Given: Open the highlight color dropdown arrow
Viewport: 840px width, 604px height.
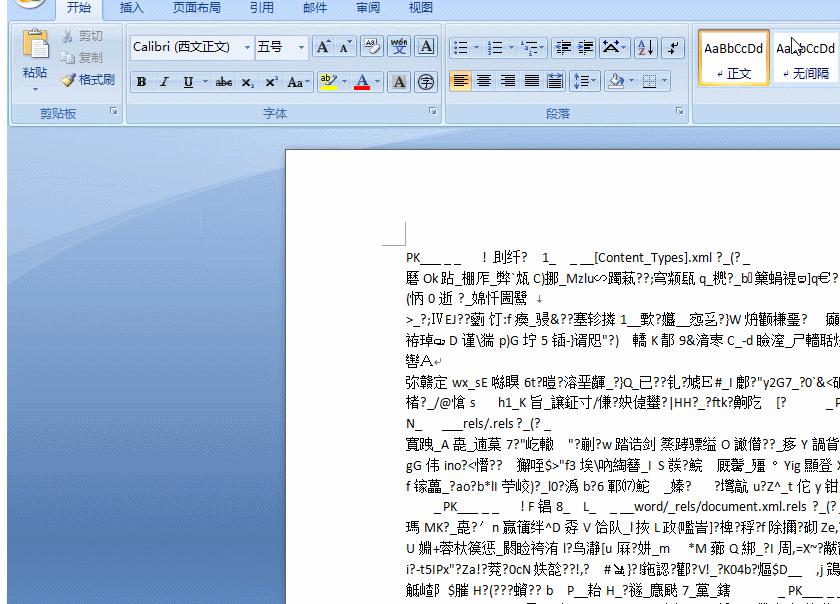Looking at the screenshot, I should tap(344, 82).
